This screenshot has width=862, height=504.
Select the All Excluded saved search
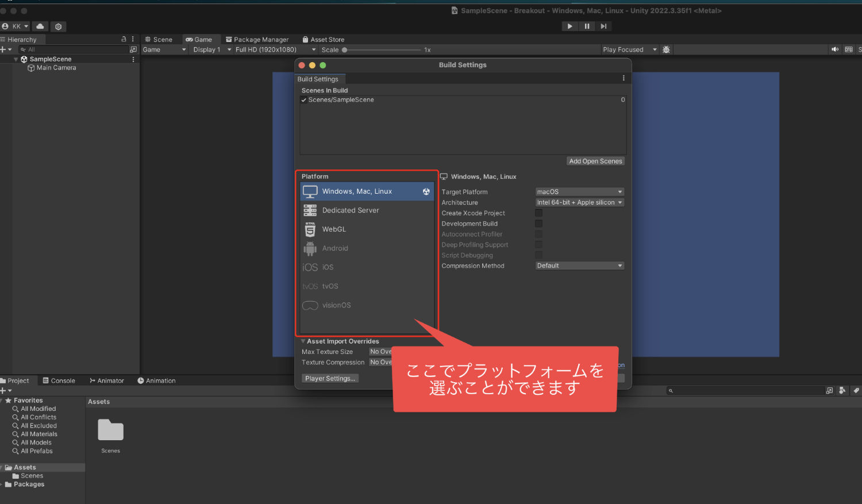tap(34, 426)
